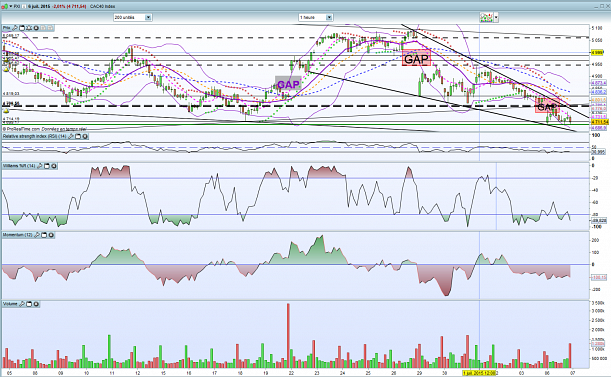
Task: Maximize the Momentum panel
Action: [44, 235]
